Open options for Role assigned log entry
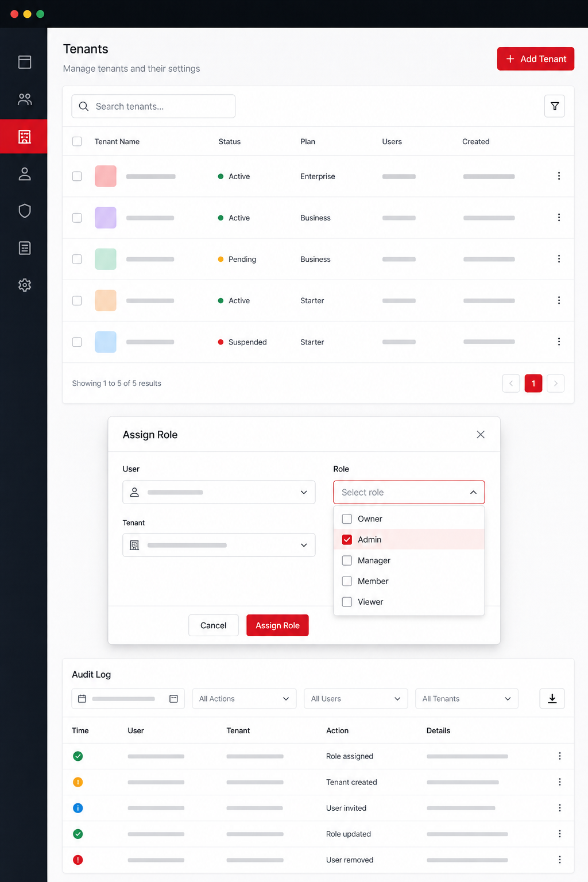This screenshot has height=882, width=588. [x=560, y=756]
